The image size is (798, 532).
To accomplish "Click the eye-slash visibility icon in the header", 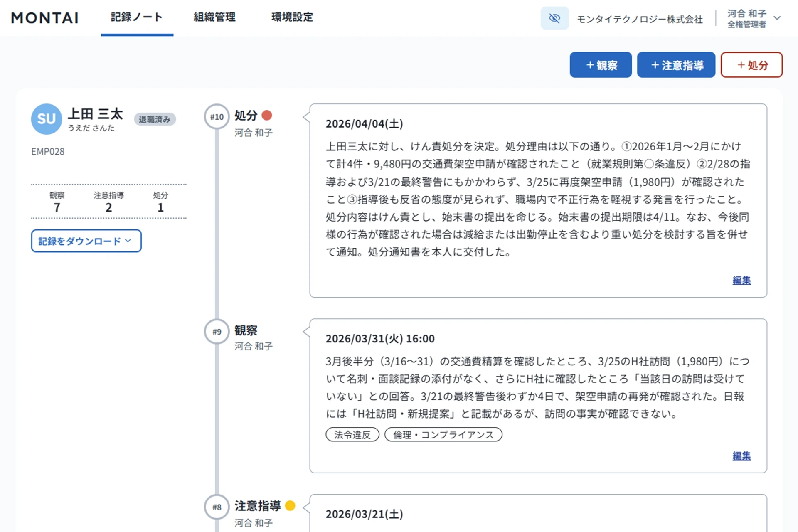I will click(x=554, y=18).
